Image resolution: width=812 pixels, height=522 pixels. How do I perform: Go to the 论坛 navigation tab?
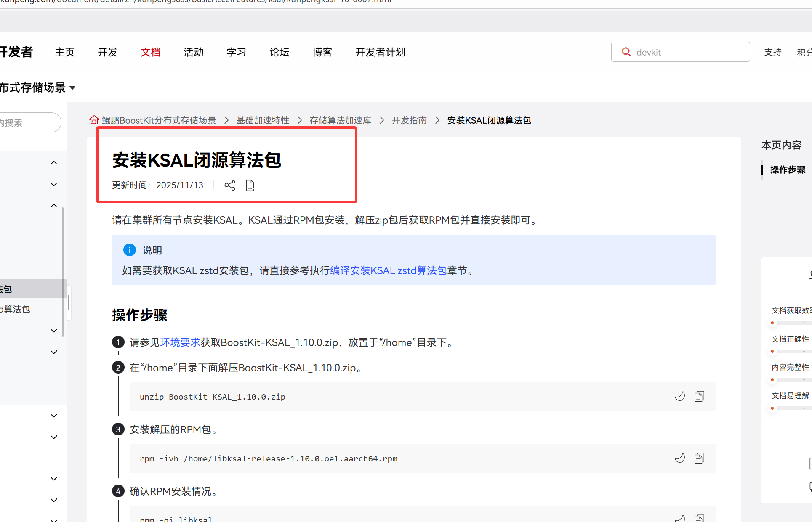pos(279,52)
